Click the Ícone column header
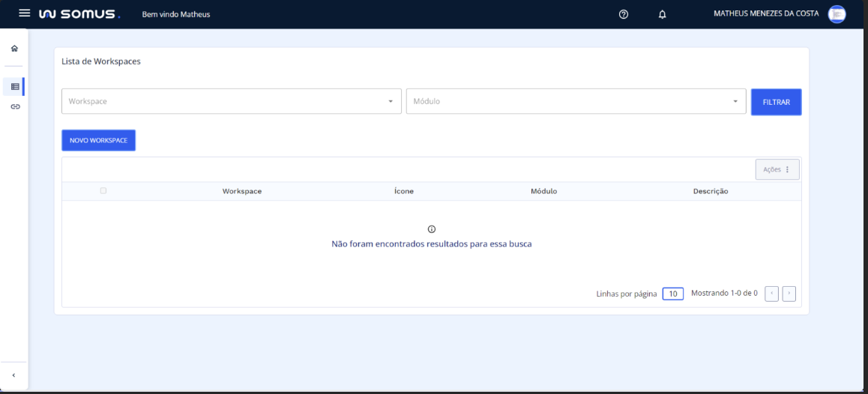The image size is (868, 394). tap(404, 191)
